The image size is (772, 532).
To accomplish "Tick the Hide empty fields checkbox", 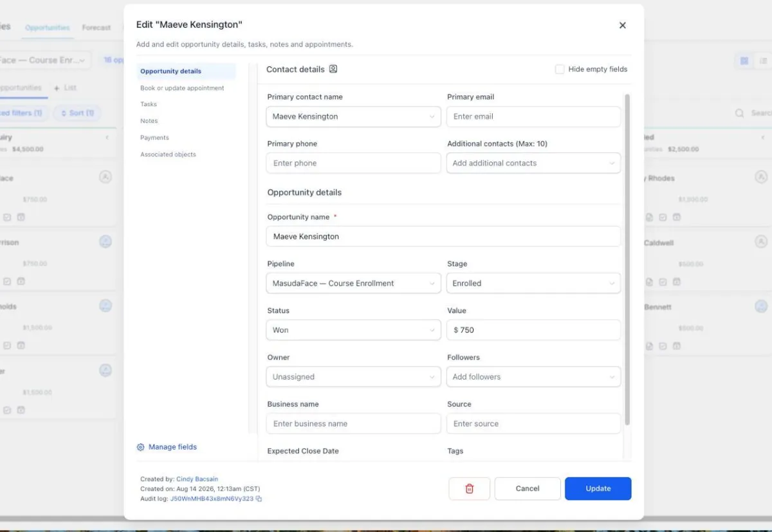I will [x=560, y=69].
